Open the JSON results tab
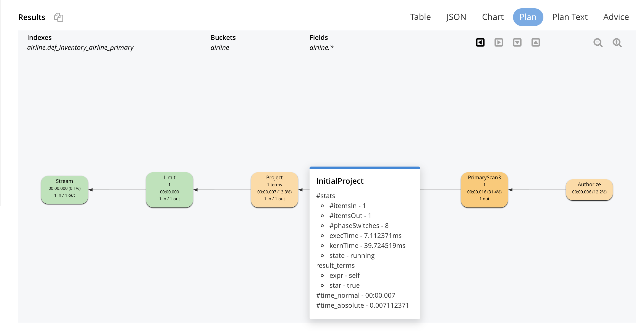644x332 pixels. (x=456, y=17)
